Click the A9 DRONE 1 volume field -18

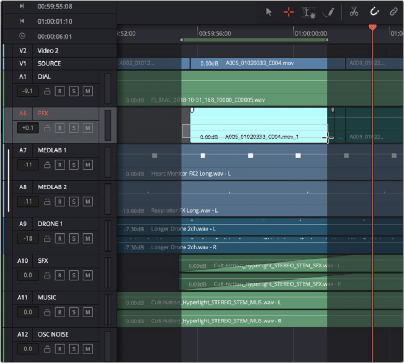coord(28,238)
